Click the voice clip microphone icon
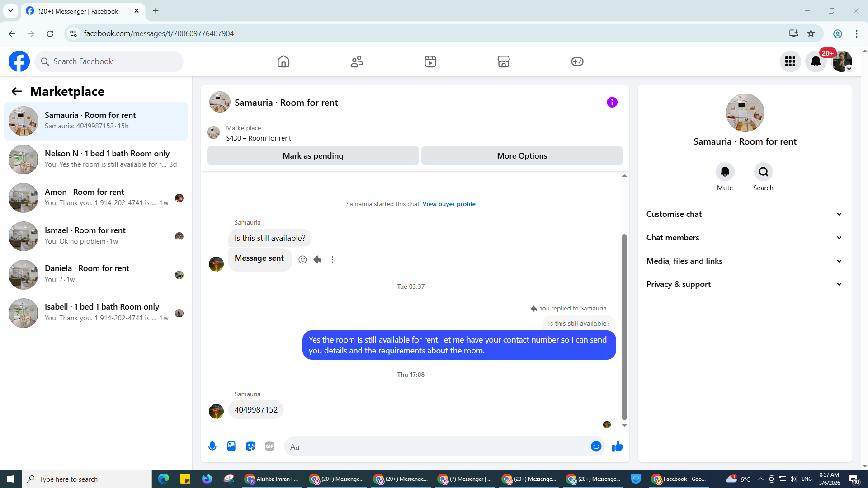This screenshot has width=868, height=488. coord(212,446)
